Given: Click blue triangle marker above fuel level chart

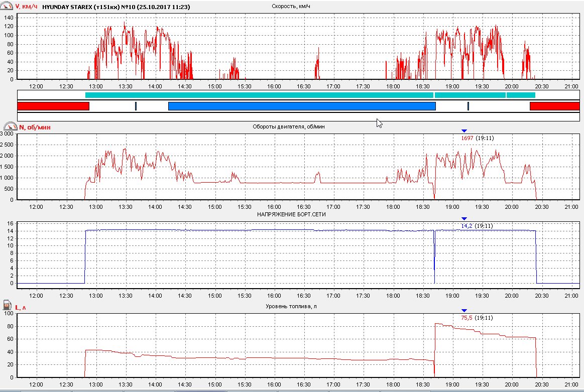Looking at the screenshot, I should 464,311.
